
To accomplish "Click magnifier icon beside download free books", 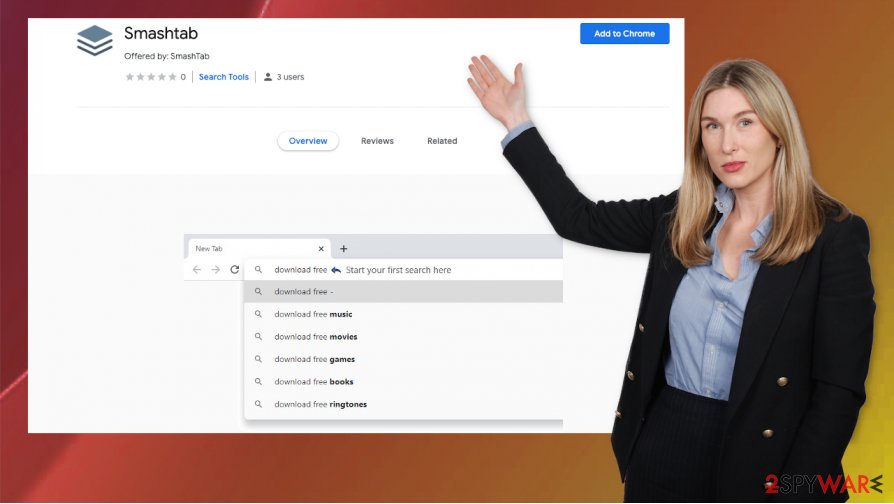I will [258, 381].
